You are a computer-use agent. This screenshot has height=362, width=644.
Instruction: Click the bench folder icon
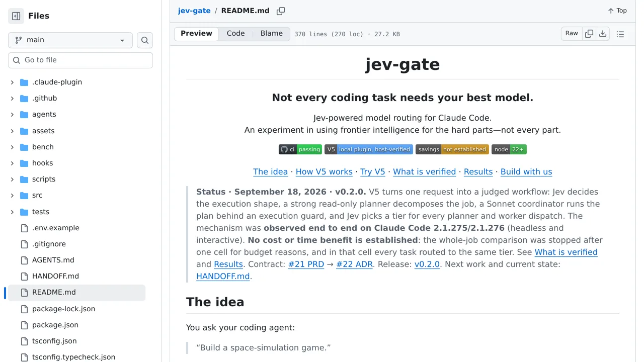(x=24, y=147)
